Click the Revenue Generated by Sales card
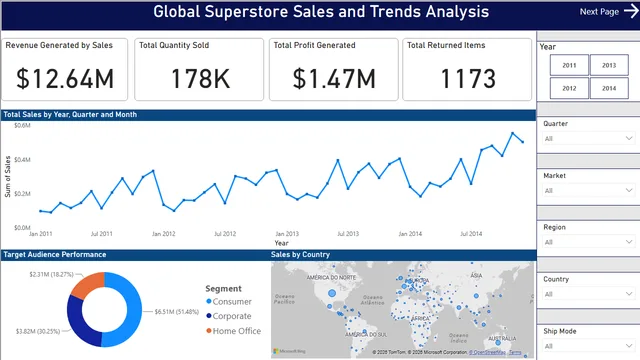640x360 pixels. [x=64, y=69]
